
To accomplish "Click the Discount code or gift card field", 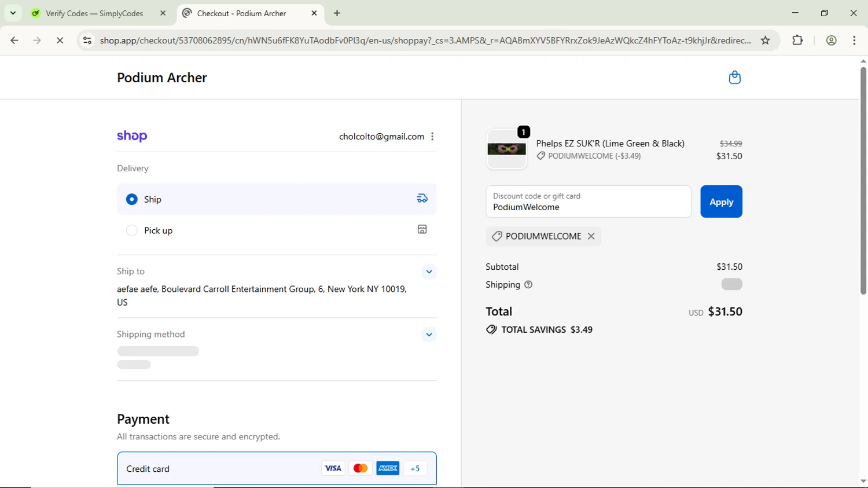I will (589, 201).
